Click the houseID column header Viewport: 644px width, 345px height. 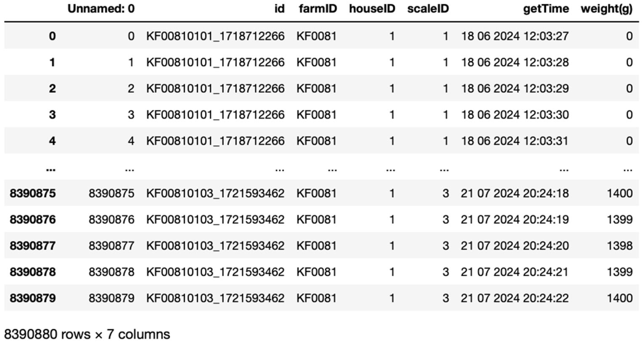[372, 9]
